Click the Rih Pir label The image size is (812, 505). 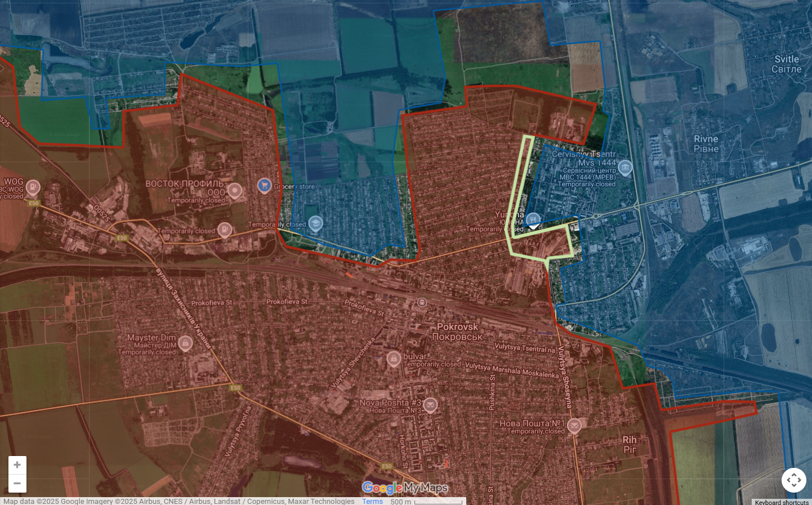point(630,445)
